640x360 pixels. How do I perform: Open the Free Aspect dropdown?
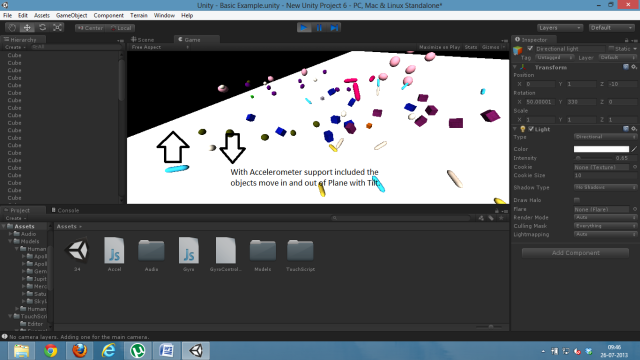click(x=160, y=47)
